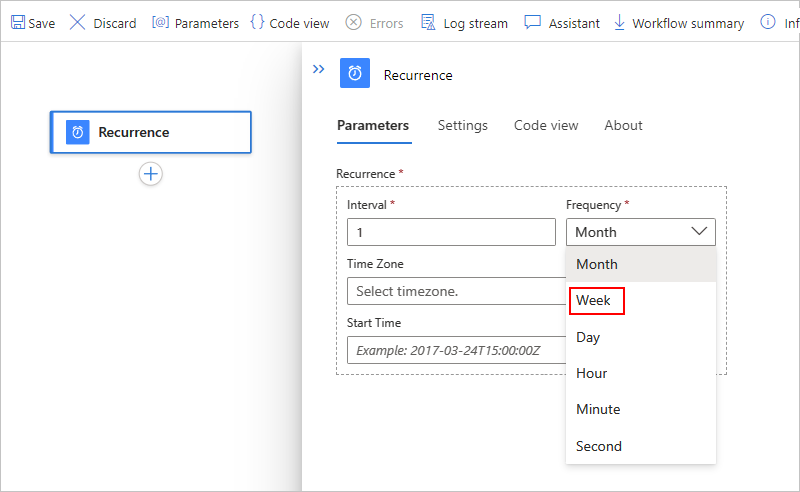The height and width of the screenshot is (492, 800).
Task: Go to the About tab
Action: [623, 125]
